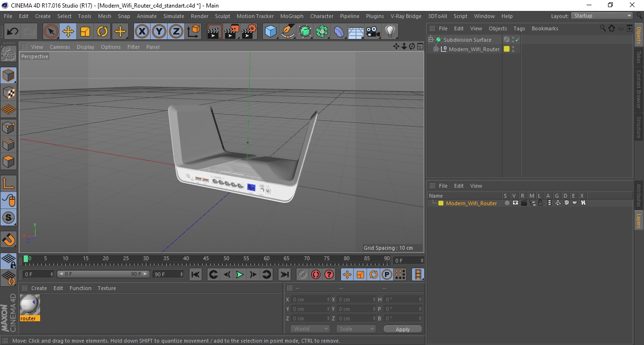Click the Apply button
Screen dimensions: 644x345
click(402, 329)
